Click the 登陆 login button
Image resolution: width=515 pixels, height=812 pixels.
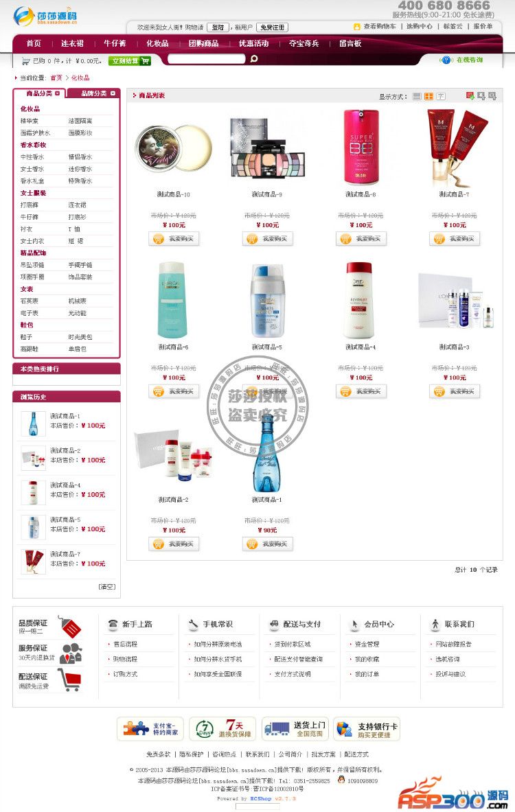point(218,27)
